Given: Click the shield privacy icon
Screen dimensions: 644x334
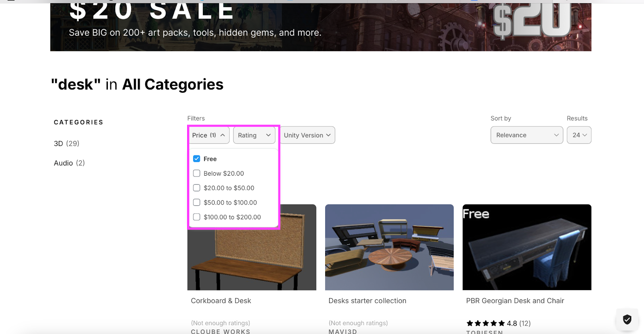Looking at the screenshot, I should click(627, 319).
